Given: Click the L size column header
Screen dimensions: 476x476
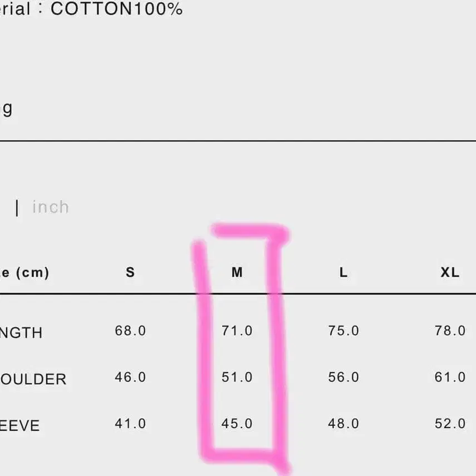Looking at the screenshot, I should point(343,272).
